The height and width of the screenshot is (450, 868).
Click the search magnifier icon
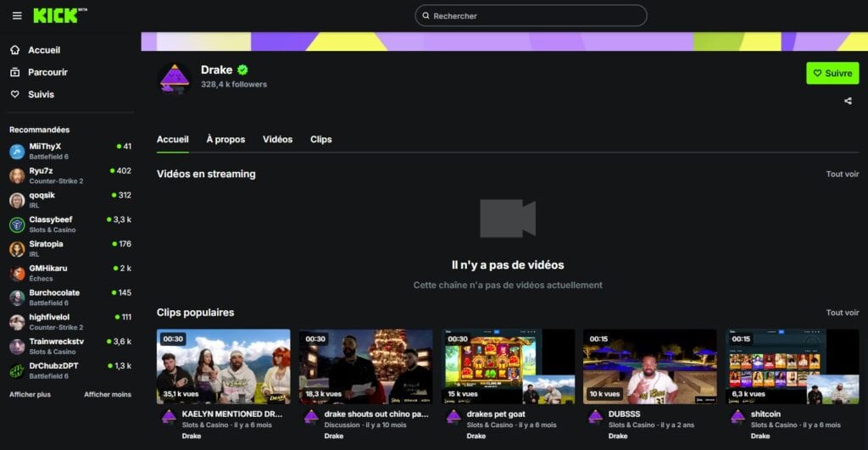426,15
